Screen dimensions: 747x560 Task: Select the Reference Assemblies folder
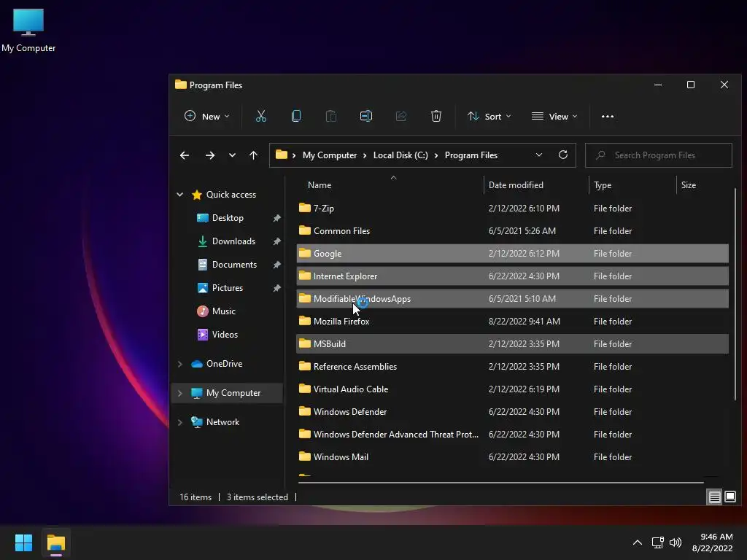513,366
